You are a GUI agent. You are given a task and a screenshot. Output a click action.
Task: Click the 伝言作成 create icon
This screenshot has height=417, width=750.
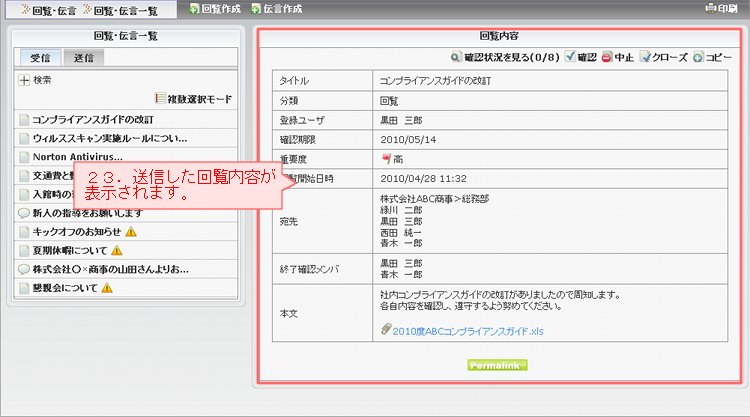tap(256, 9)
